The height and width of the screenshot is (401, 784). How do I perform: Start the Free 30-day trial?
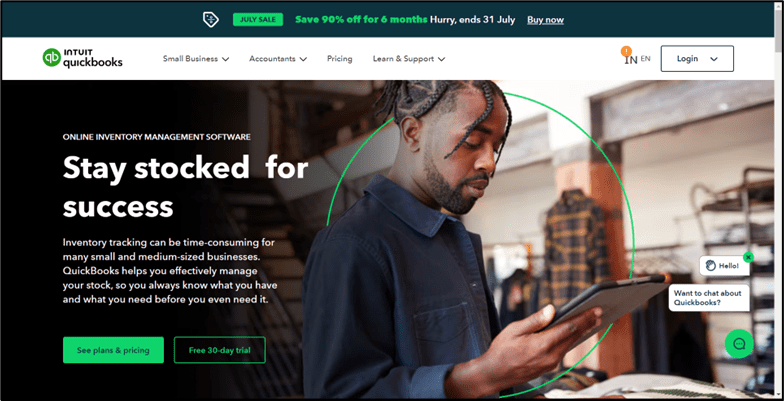point(220,350)
